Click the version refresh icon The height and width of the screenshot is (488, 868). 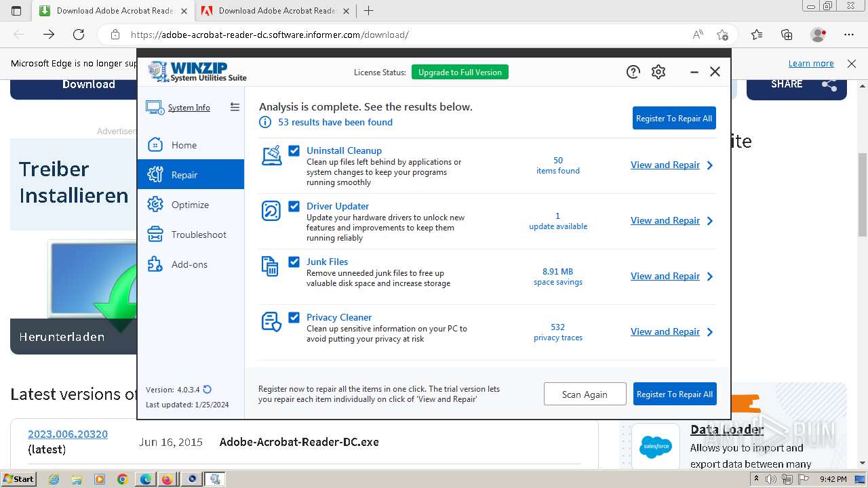(x=208, y=390)
